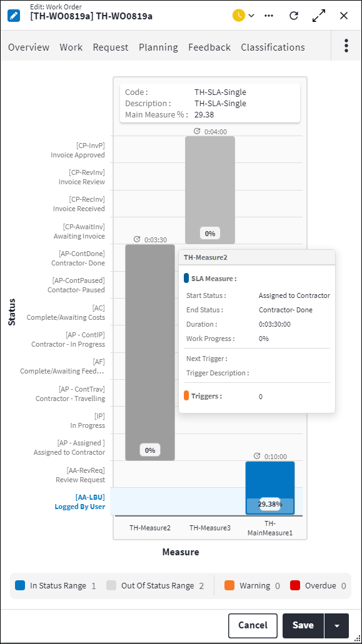Open the Classifications tab
Screen dimensions: 362x644
pyautogui.click(x=273, y=47)
